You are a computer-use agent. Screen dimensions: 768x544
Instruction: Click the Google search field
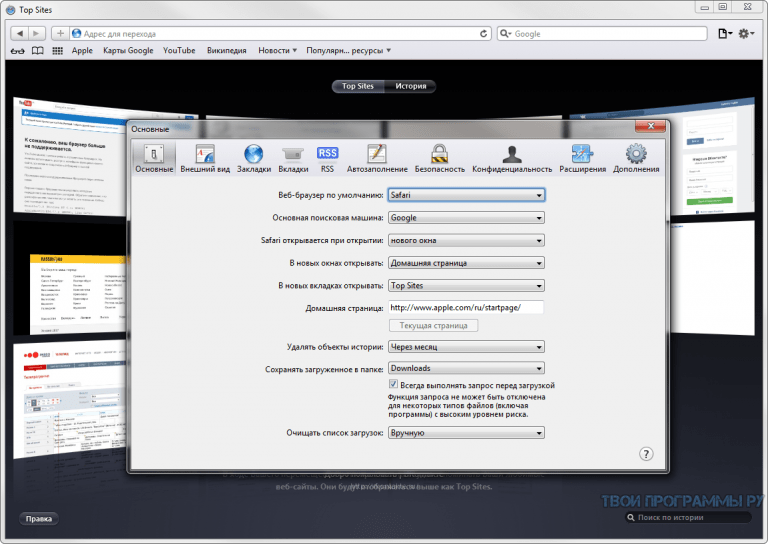click(x=602, y=33)
